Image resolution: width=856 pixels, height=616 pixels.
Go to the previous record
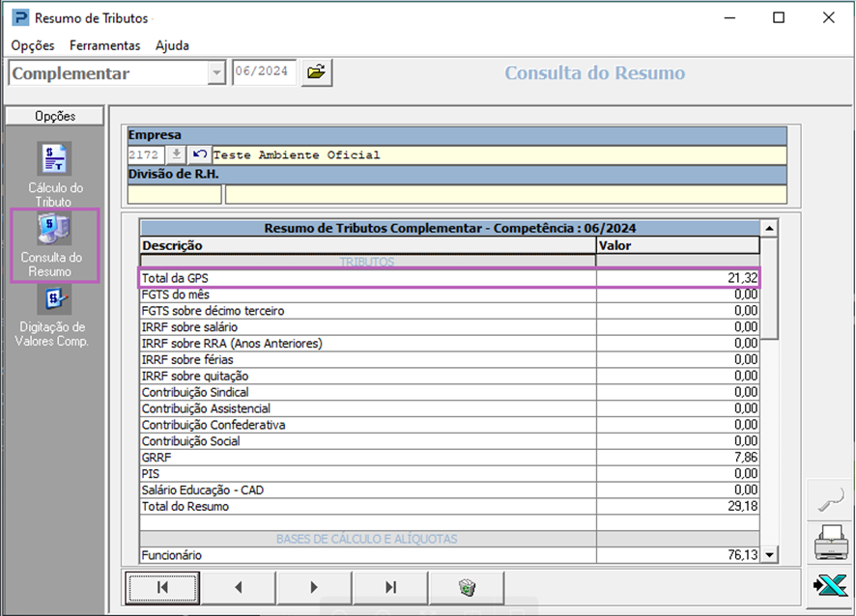[x=238, y=586]
